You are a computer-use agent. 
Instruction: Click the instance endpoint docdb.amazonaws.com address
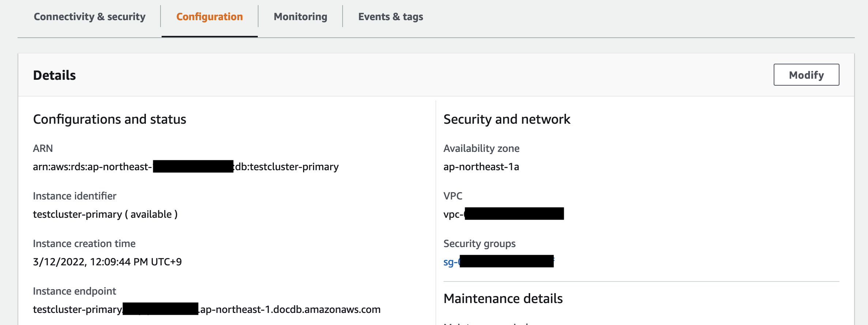[290, 310]
